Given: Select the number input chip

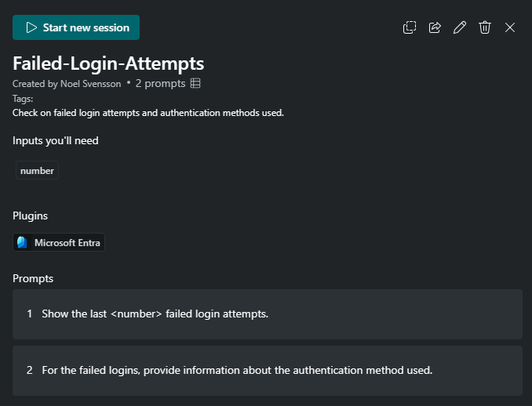Looking at the screenshot, I should pyautogui.click(x=37, y=170).
